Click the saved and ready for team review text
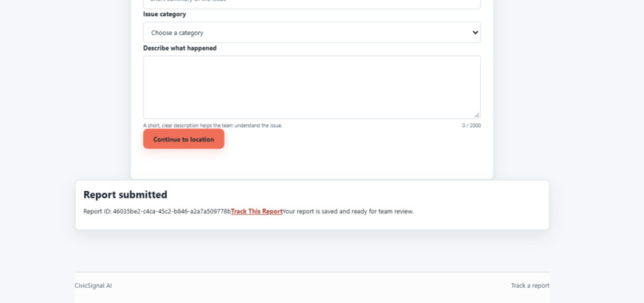This screenshot has height=303, width=644. click(348, 211)
